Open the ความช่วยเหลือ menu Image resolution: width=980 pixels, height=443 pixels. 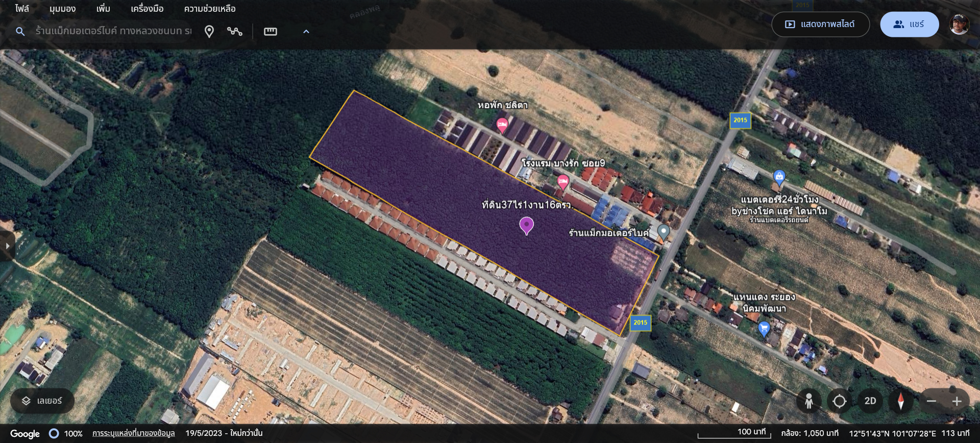pyautogui.click(x=210, y=9)
